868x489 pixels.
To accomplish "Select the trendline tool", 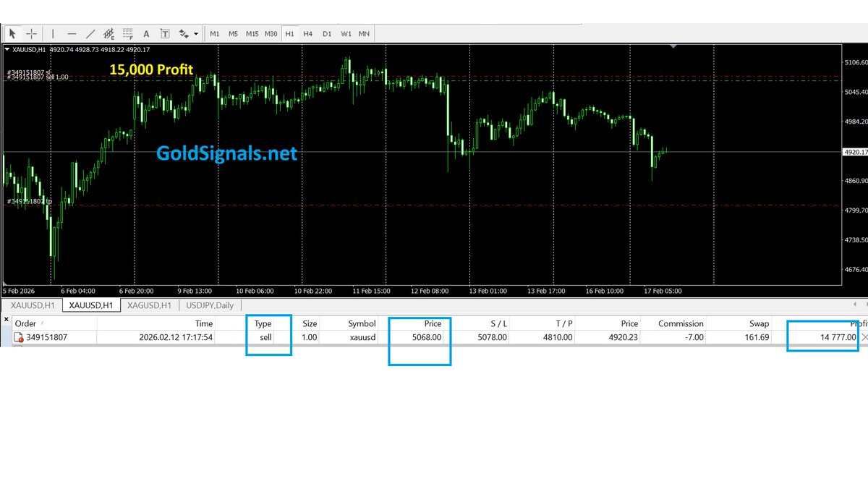I will pos(90,33).
